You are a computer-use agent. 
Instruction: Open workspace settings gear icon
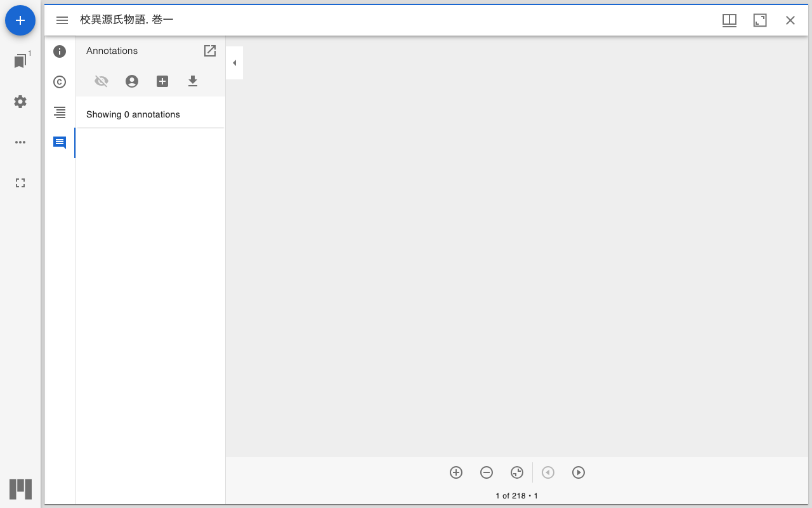(20, 102)
